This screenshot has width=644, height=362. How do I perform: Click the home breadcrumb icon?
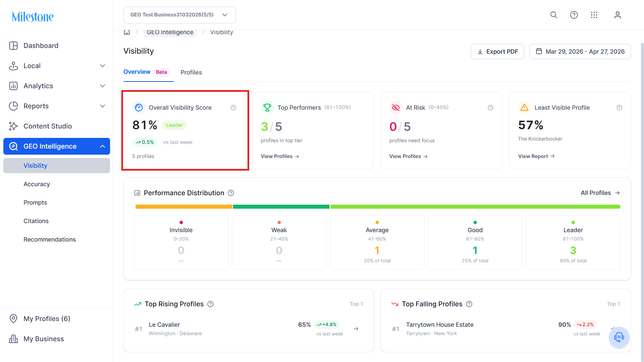tap(127, 32)
